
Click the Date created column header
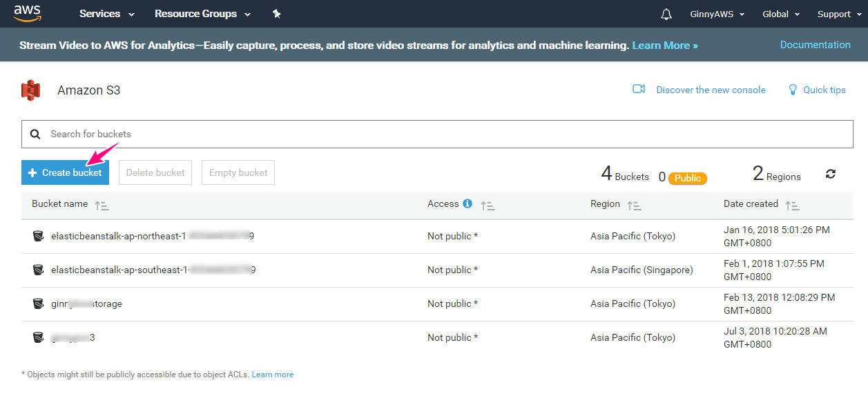point(751,203)
